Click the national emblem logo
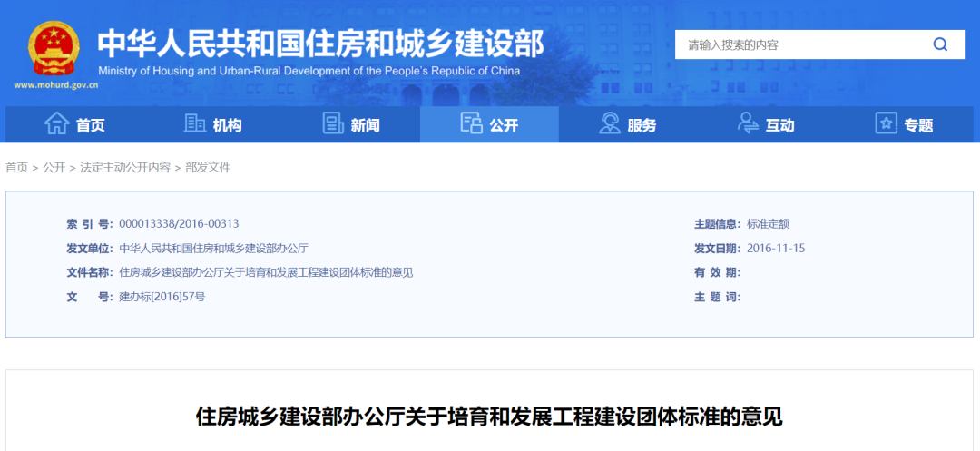980x451 pixels. 54,49
